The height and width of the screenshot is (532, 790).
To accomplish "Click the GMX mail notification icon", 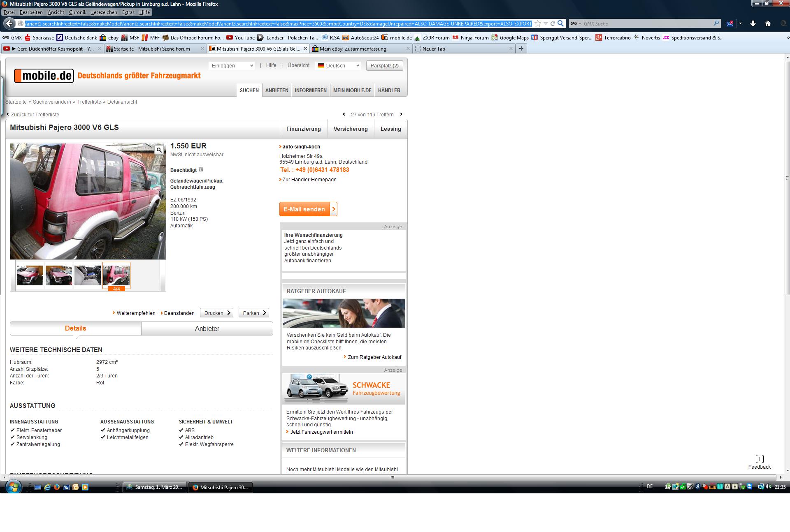I will [x=730, y=23].
